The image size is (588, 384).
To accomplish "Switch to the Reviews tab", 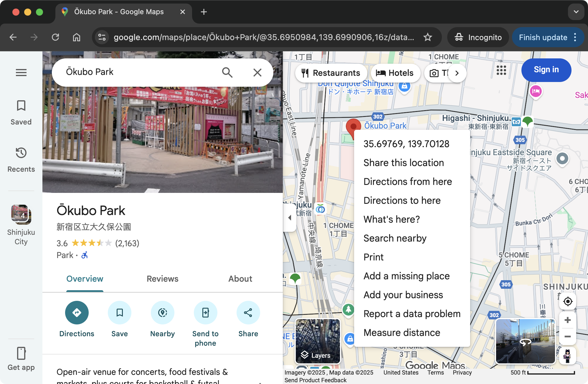I will pos(162,279).
